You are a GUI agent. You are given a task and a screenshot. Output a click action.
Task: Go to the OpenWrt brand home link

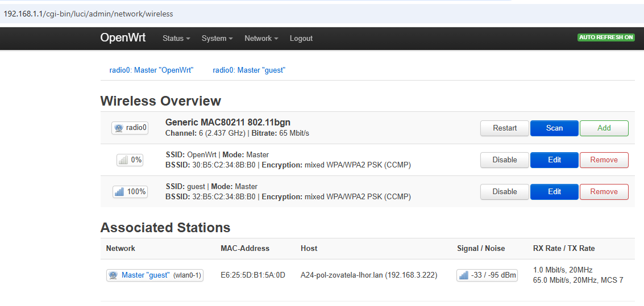point(123,37)
